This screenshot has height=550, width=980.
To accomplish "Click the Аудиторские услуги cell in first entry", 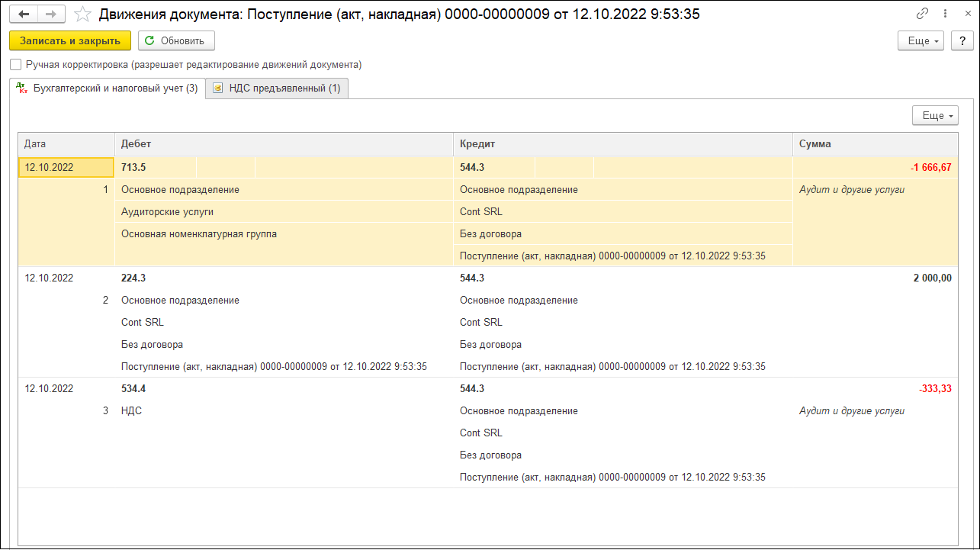I will click(x=167, y=212).
